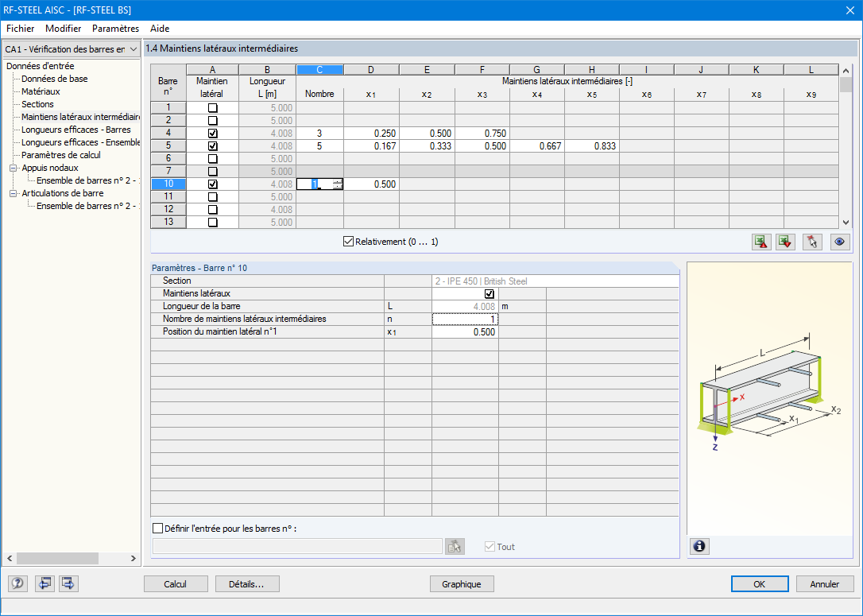Click the disabled member selection picker icon
Viewport: 863px width, 616px height.
click(455, 546)
